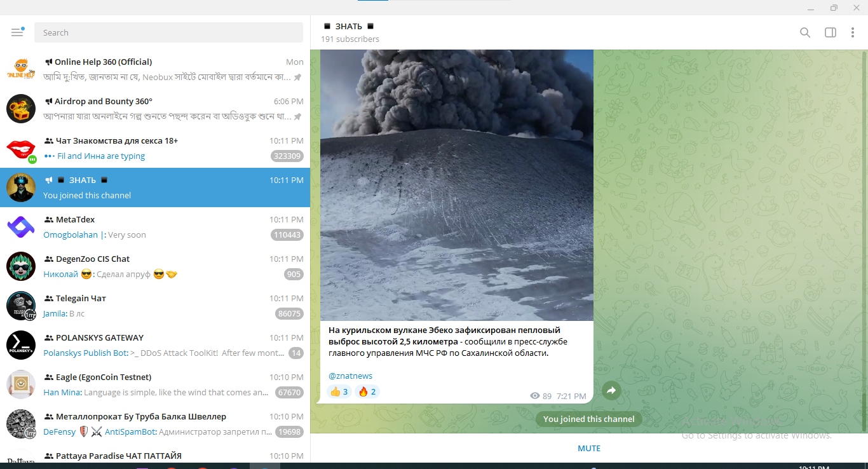
Task: Click Online Help 360 avatar icon
Action: [21, 69]
